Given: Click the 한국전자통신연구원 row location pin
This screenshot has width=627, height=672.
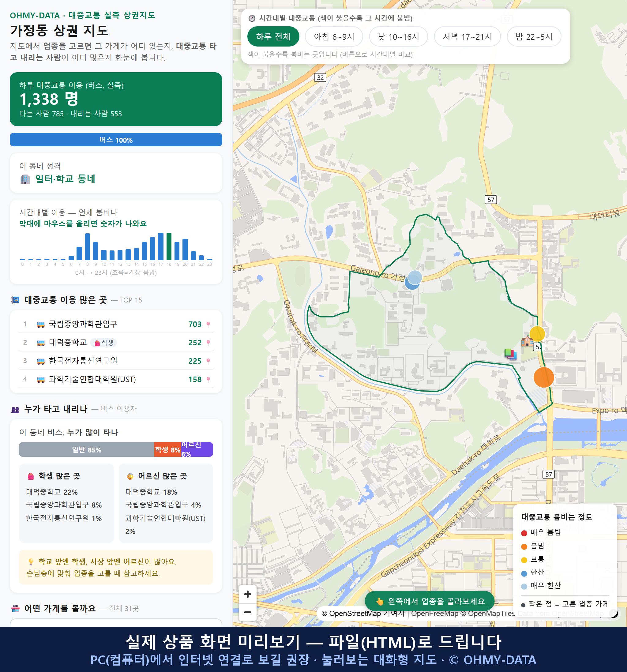Looking at the screenshot, I should pyautogui.click(x=208, y=361).
